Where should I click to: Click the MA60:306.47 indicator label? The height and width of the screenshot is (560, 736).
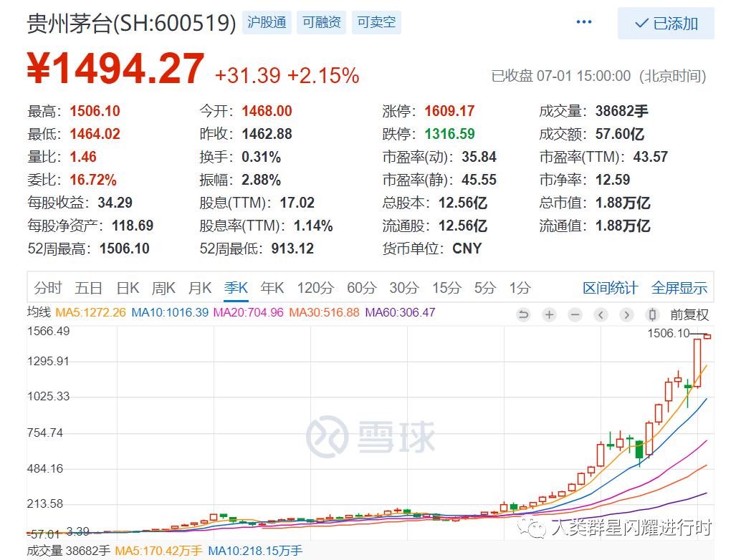pos(401,312)
